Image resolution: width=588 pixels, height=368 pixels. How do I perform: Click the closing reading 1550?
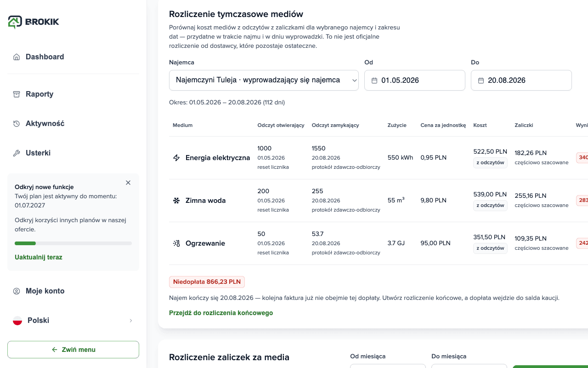pyautogui.click(x=319, y=148)
